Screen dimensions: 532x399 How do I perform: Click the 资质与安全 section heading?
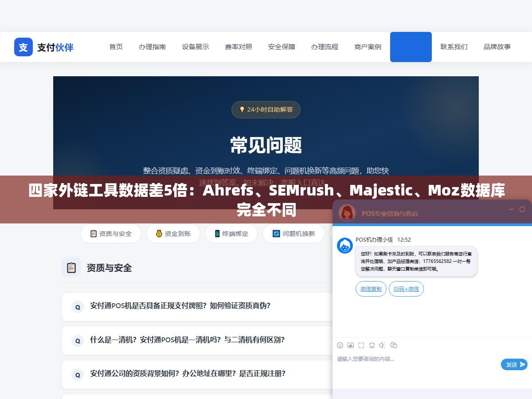tap(109, 268)
